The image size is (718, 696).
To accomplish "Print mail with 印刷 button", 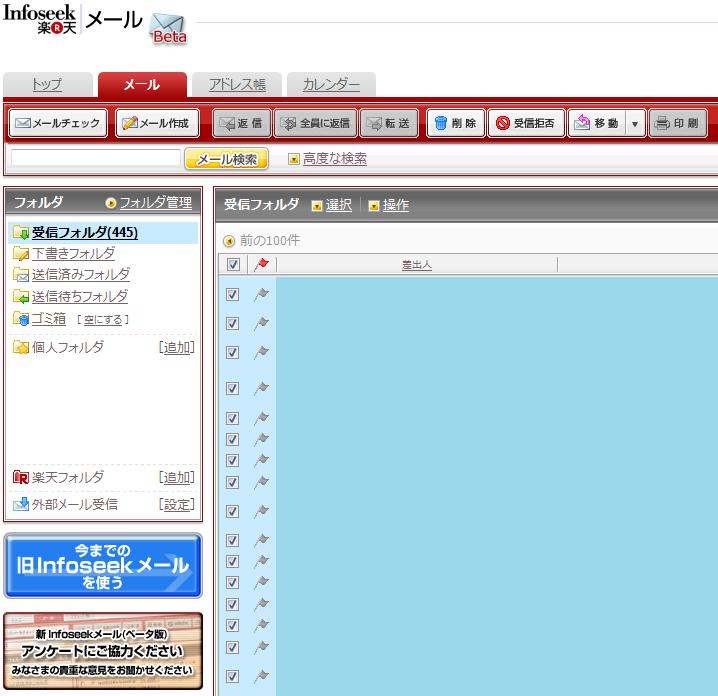I will pos(678,123).
